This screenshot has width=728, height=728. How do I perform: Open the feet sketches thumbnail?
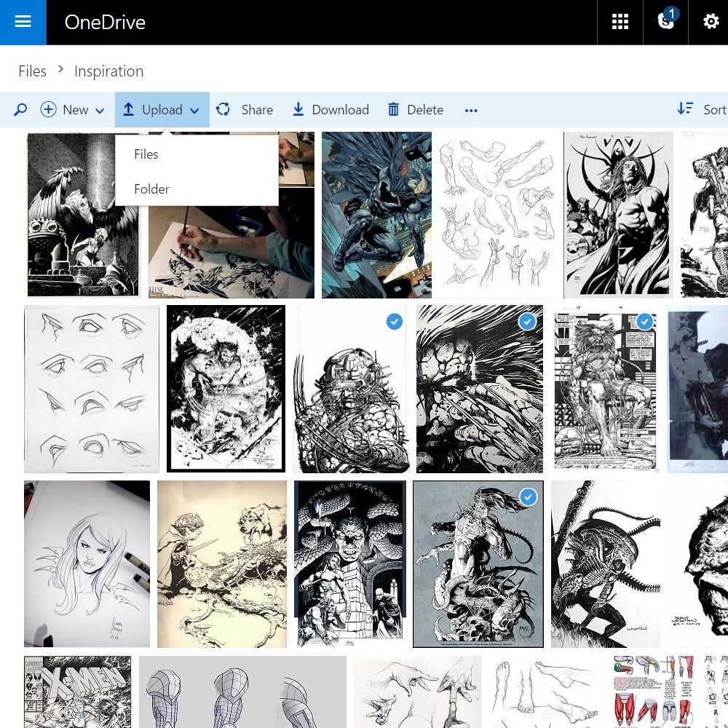(546, 692)
